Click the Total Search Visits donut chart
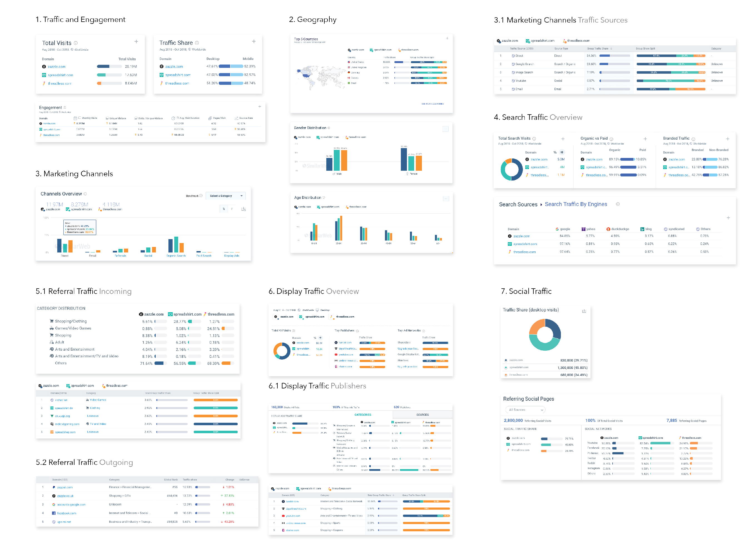This screenshot has height=550, width=756. tap(511, 169)
